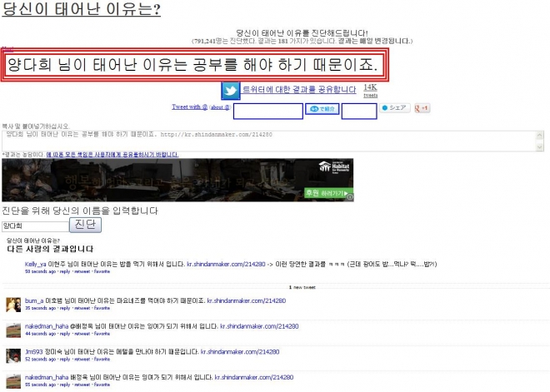This screenshot has width=550, height=392.
Task: Click 'reply' under Kelly_ya's tweet
Action: [x=65, y=271]
